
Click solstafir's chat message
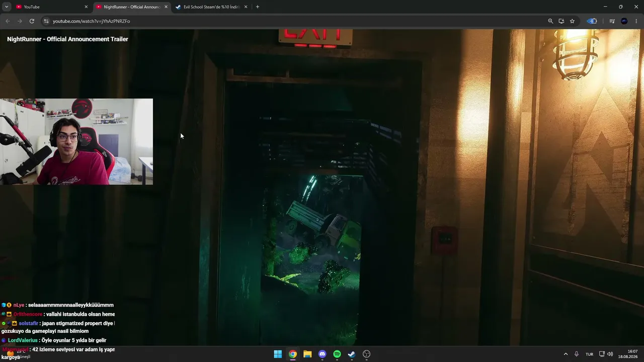point(58,327)
